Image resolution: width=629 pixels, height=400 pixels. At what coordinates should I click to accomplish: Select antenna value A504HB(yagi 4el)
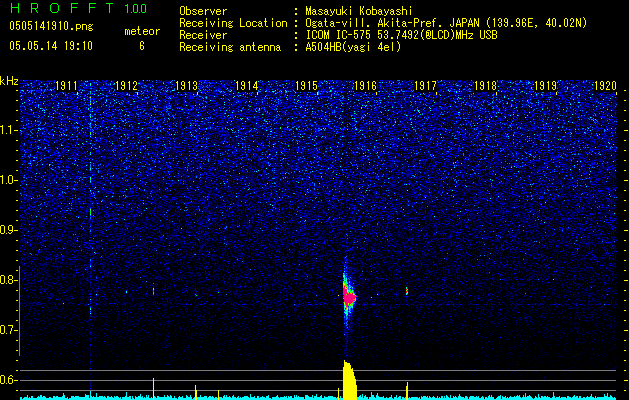[x=353, y=47]
